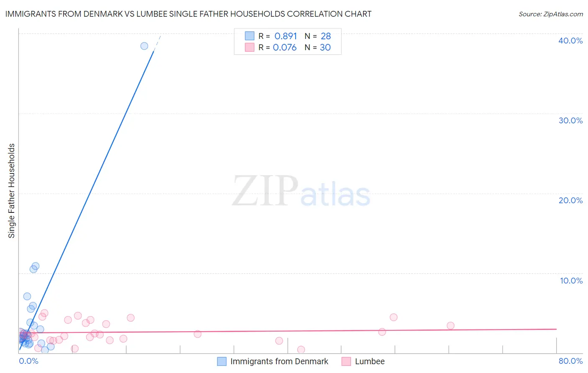Select the Lumbee legend label
Viewport: 588px width, 373px height.
pyautogui.click(x=370, y=361)
